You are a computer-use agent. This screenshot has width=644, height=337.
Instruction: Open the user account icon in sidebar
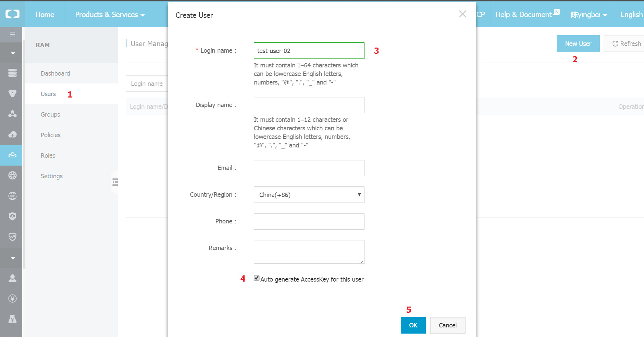(12, 278)
